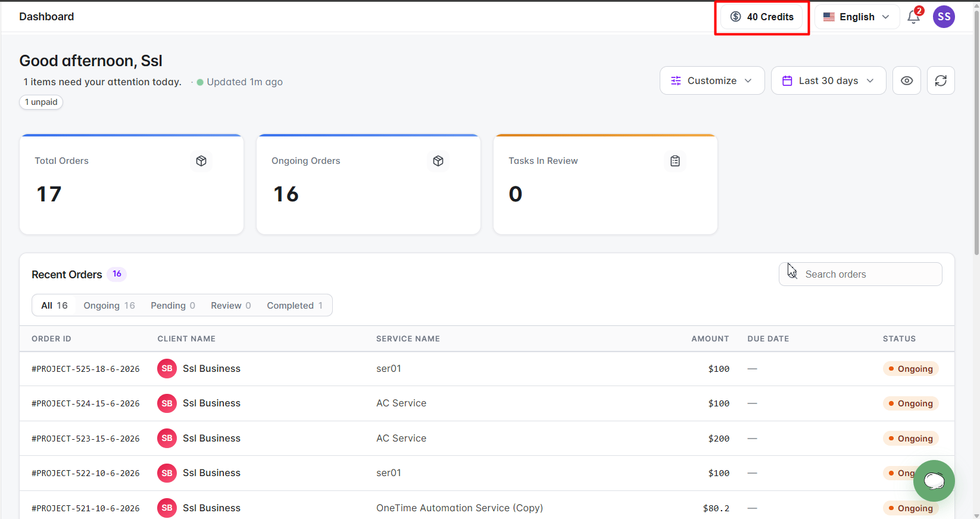
Task: Click Ssl Business in PROJECT-523 row
Action: coord(211,438)
